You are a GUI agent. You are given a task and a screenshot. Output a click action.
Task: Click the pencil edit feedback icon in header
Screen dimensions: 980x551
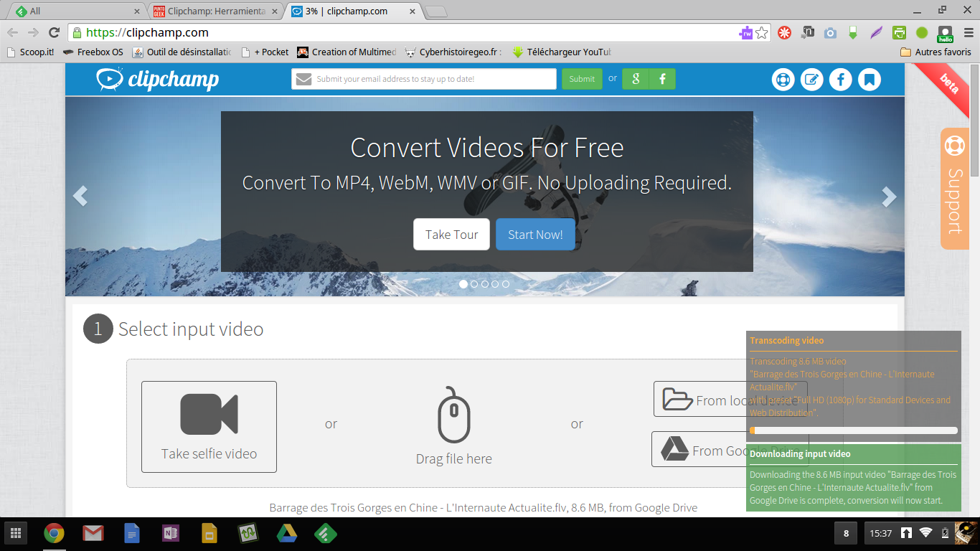[x=811, y=80]
